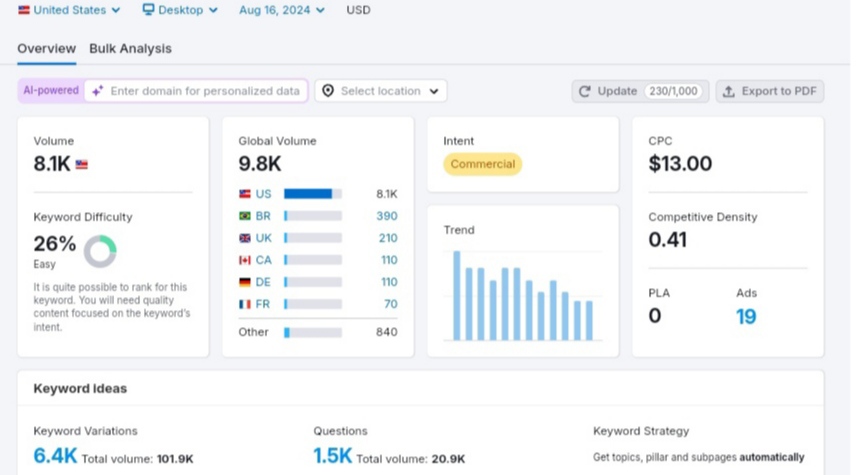
Task: Click the refresh icon on the Update button
Action: tap(585, 91)
